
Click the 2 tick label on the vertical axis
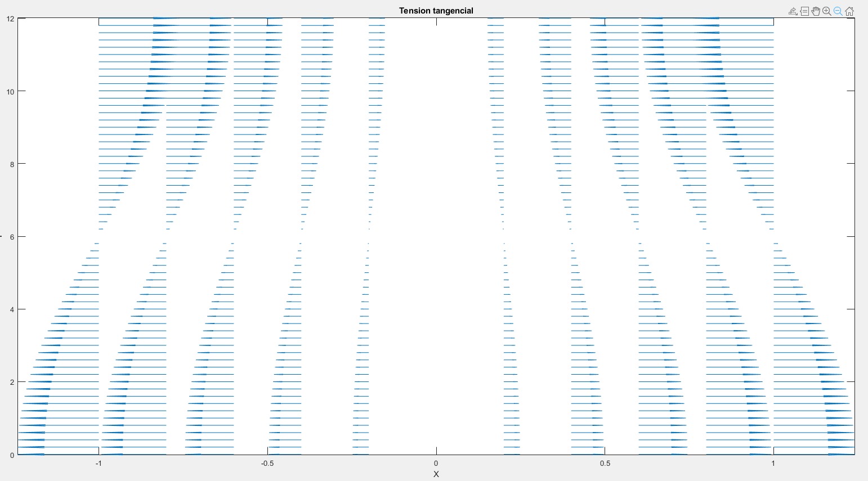pyautogui.click(x=12, y=382)
